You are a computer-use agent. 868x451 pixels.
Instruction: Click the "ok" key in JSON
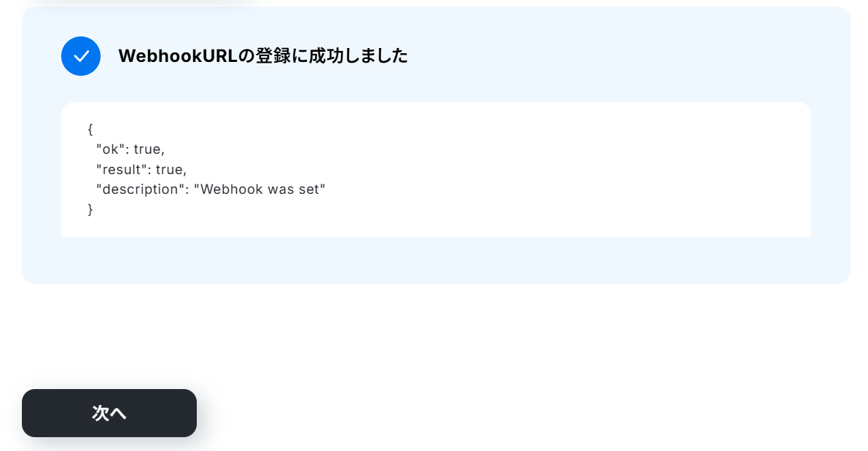110,149
